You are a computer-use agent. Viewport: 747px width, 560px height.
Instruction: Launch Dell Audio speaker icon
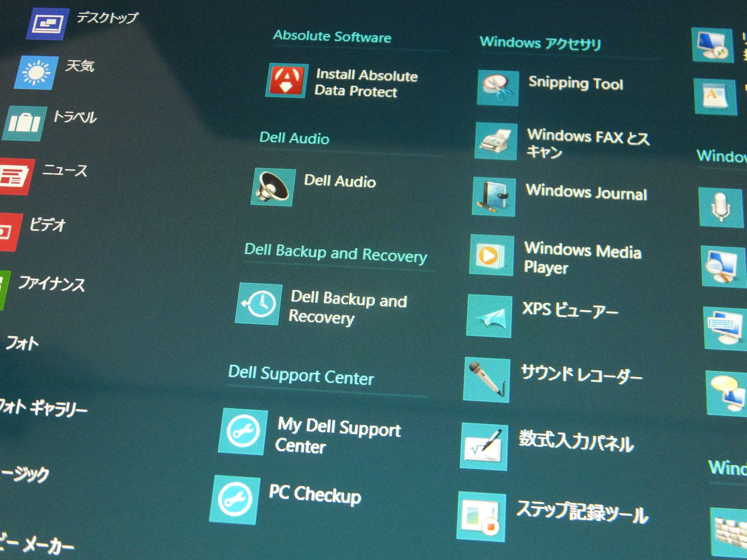pos(273,187)
